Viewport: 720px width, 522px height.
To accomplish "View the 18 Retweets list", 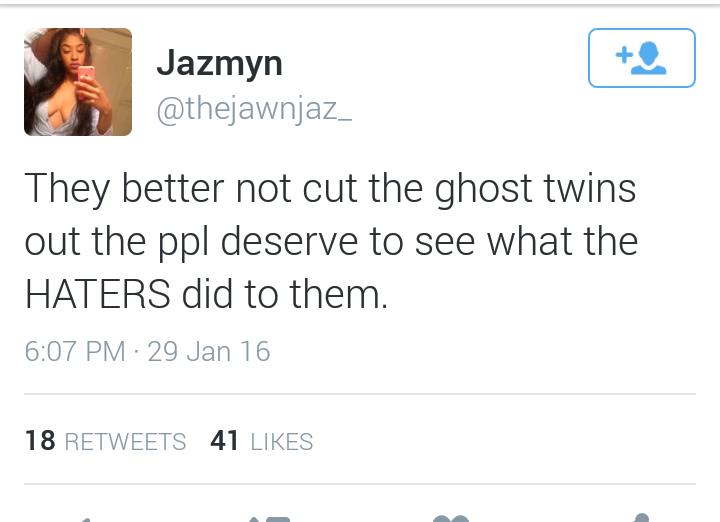I will pyautogui.click(x=106, y=441).
